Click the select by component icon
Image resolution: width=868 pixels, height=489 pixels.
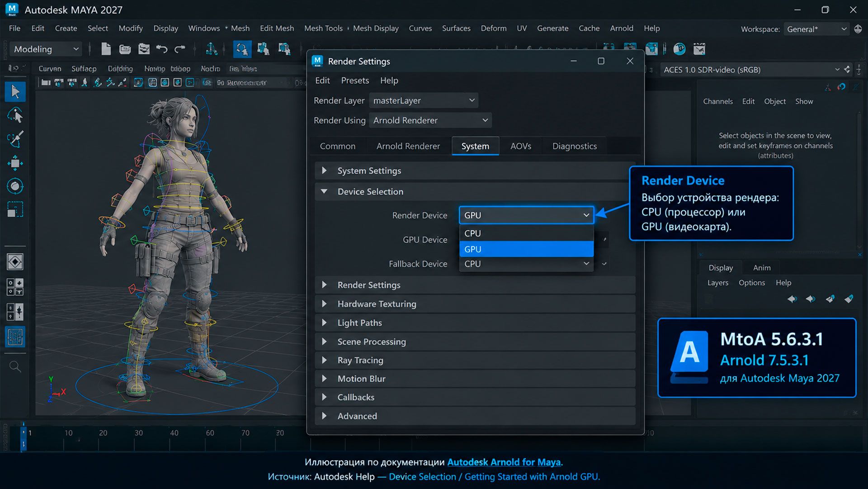[263, 49]
